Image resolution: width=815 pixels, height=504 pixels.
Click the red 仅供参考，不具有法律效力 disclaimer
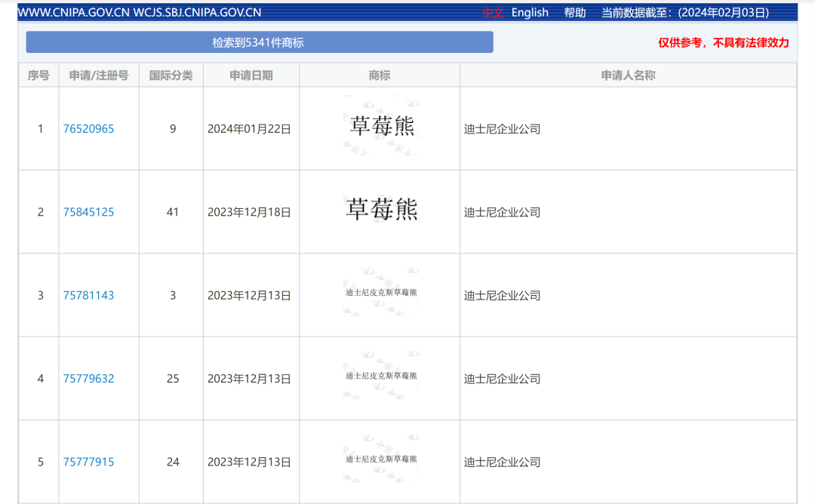coord(724,42)
